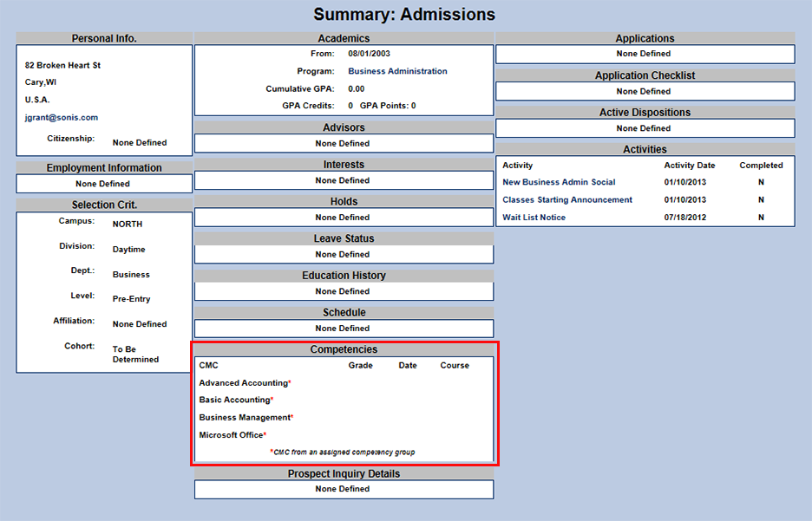The height and width of the screenshot is (521, 812).
Task: Click the Competencies section header
Action: [x=344, y=349]
